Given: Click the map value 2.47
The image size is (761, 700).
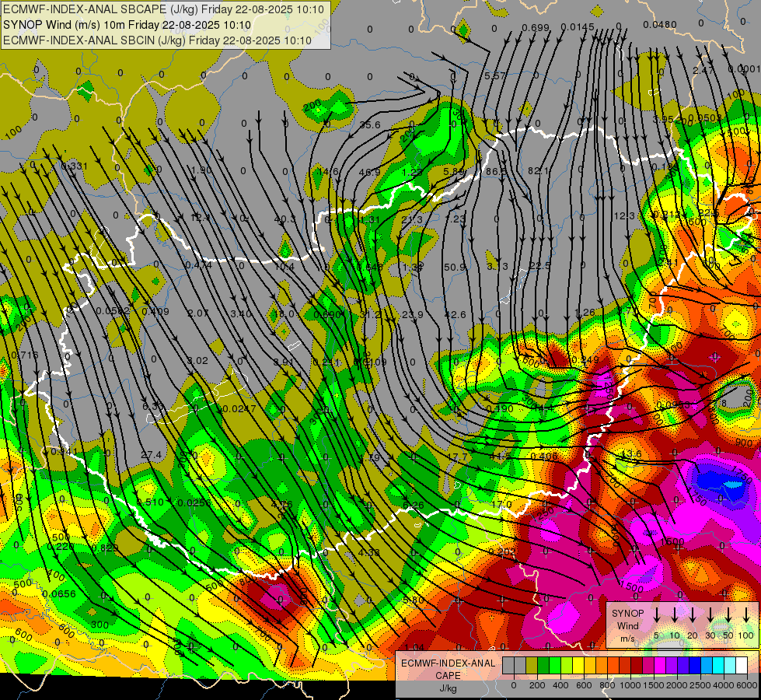Looking at the screenshot, I should pyautogui.click(x=703, y=71).
